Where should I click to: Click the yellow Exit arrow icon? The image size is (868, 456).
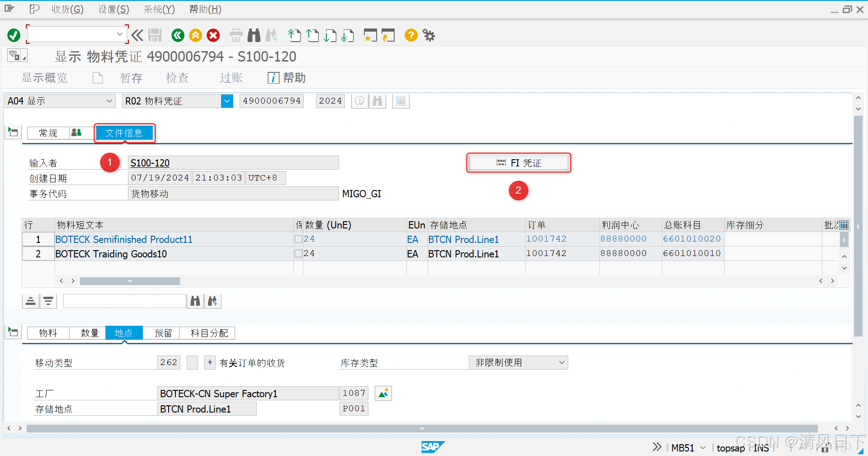pos(195,35)
